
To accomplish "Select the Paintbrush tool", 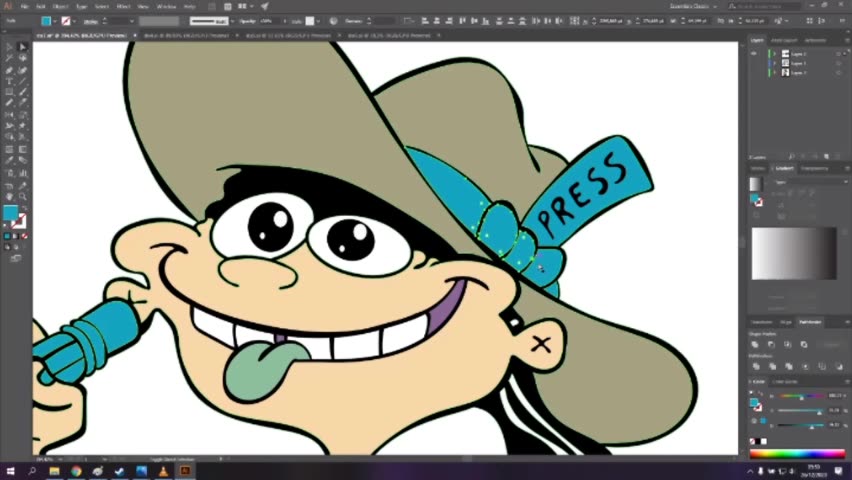I will (x=22, y=92).
